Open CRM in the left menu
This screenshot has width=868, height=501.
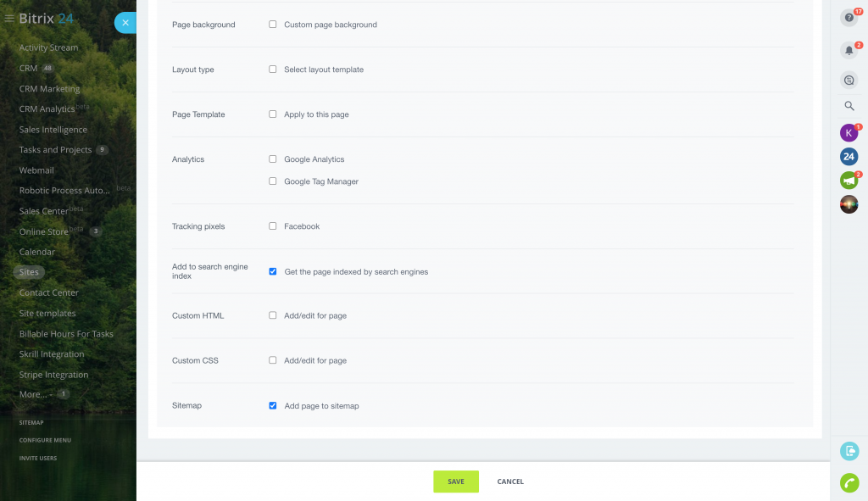(28, 68)
